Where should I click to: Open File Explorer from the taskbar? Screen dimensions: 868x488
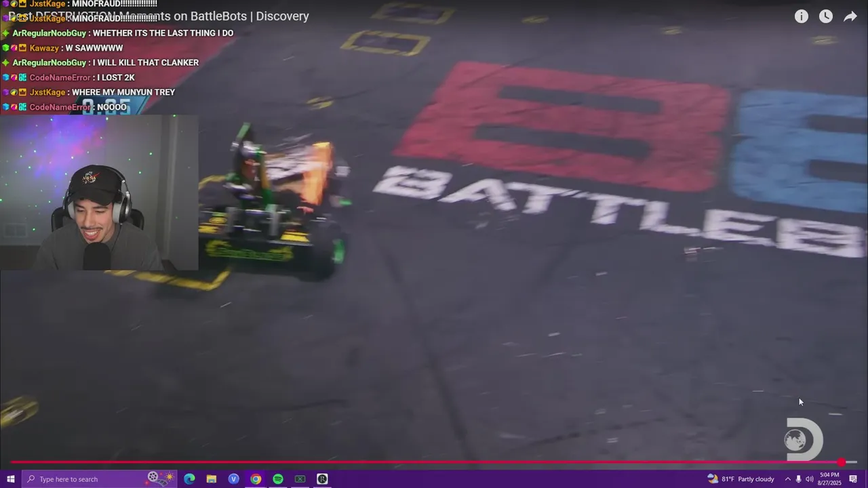(x=212, y=479)
